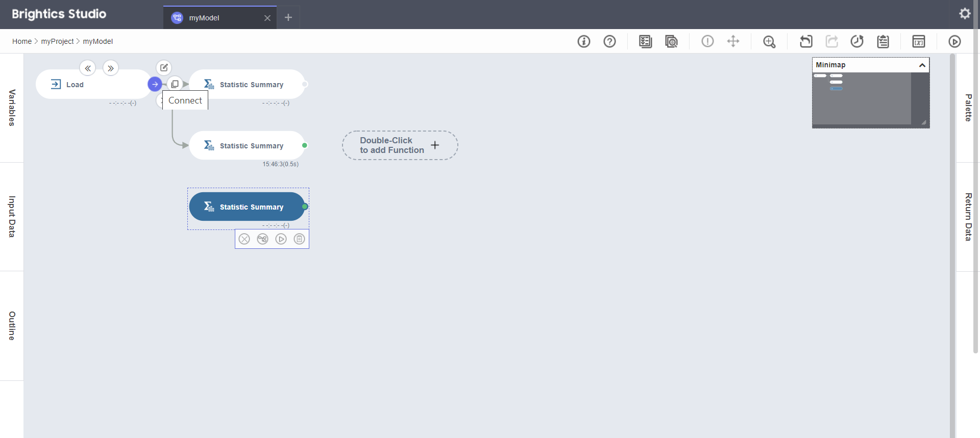Click the duplicate icon next to the Load node
Image resolution: width=980 pixels, height=438 pixels.
175,84
